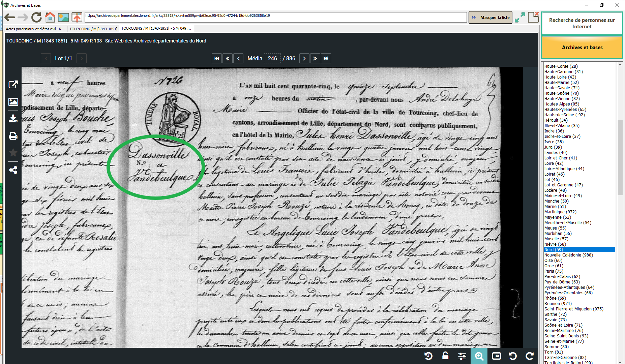Select Saint-Pierre-et-Miquelon (975) in the list
Image resolution: width=625 pixels, height=364 pixels.
click(x=574, y=309)
